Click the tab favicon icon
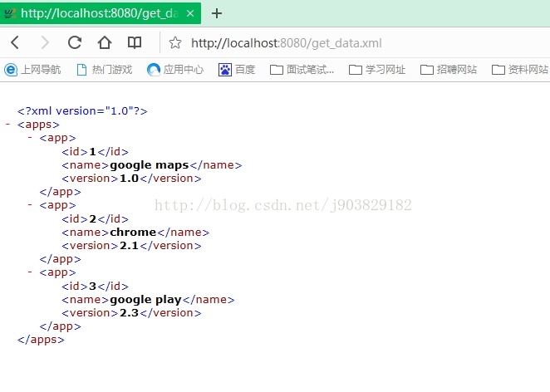 click(x=10, y=13)
